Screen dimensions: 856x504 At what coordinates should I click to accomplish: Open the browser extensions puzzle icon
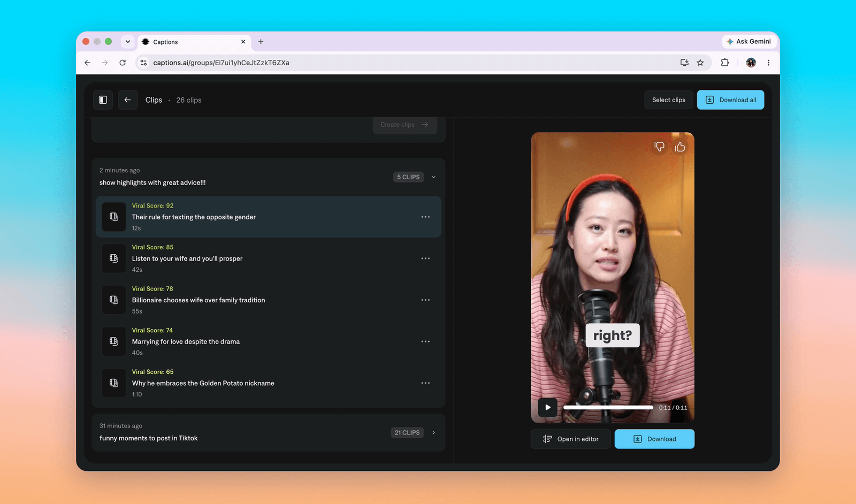725,63
